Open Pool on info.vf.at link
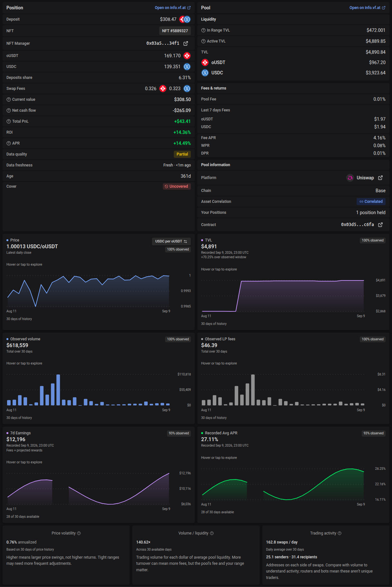 tap(367, 8)
